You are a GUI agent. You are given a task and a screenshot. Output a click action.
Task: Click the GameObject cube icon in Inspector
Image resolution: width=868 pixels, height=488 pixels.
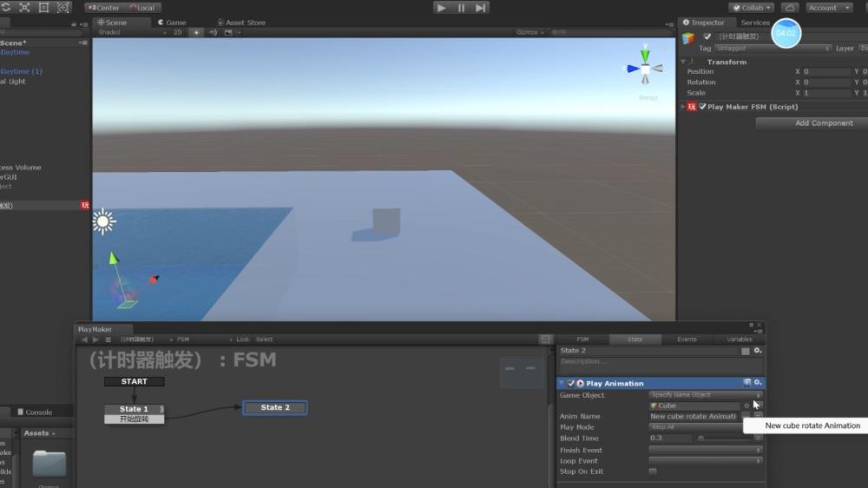coord(688,37)
